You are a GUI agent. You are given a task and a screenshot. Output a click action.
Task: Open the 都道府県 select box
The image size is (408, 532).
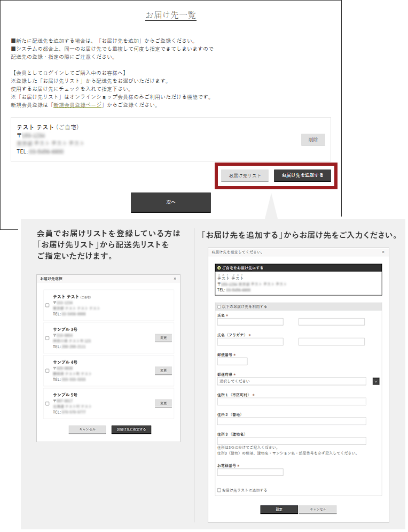(x=292, y=381)
